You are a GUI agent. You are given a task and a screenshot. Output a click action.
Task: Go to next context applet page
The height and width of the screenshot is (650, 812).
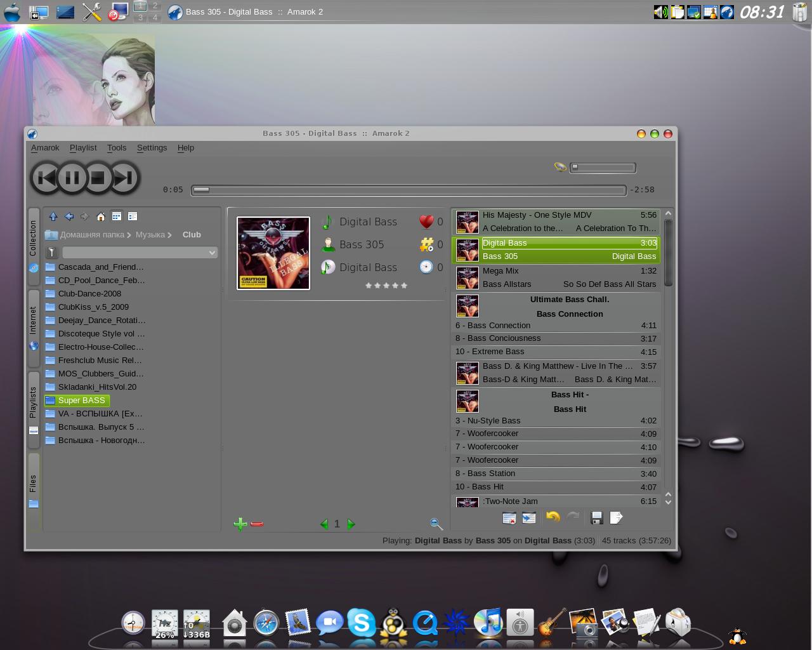pyautogui.click(x=351, y=524)
